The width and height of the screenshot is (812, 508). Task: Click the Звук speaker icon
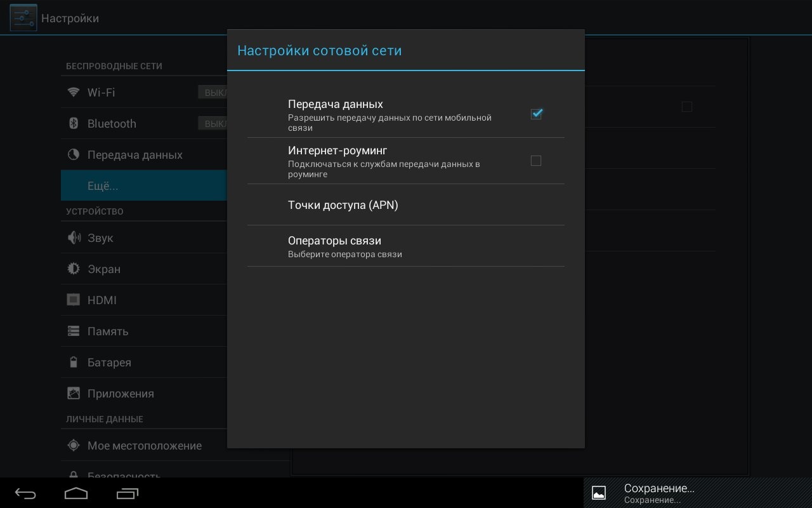pyautogui.click(x=74, y=238)
